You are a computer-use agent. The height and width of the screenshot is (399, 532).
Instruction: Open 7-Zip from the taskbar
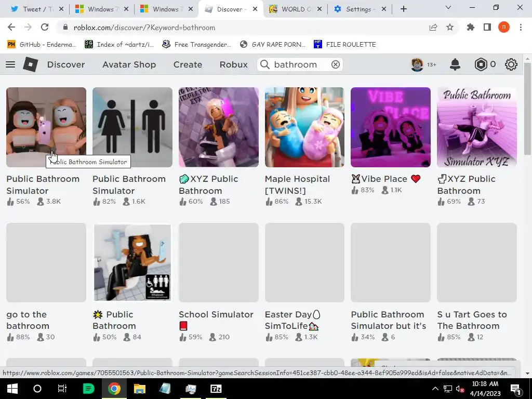[216, 389]
